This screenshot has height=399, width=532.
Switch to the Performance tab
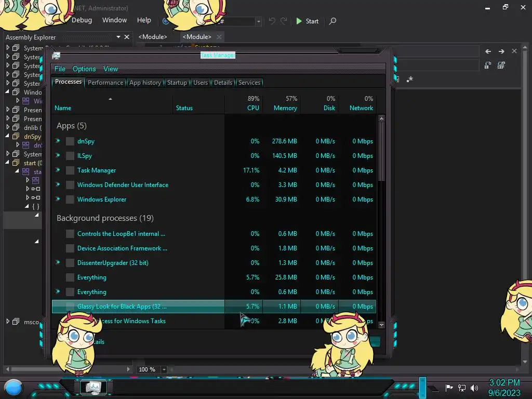pos(105,83)
